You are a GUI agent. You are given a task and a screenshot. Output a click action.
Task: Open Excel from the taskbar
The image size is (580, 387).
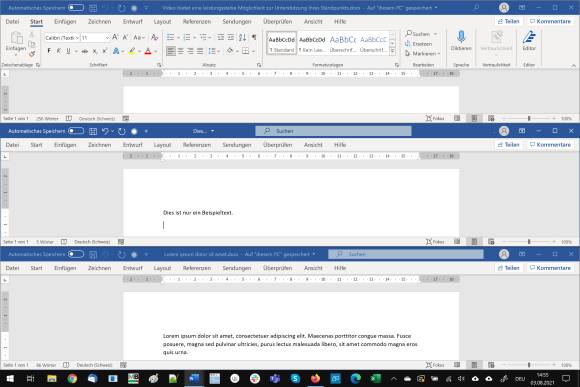click(x=375, y=378)
